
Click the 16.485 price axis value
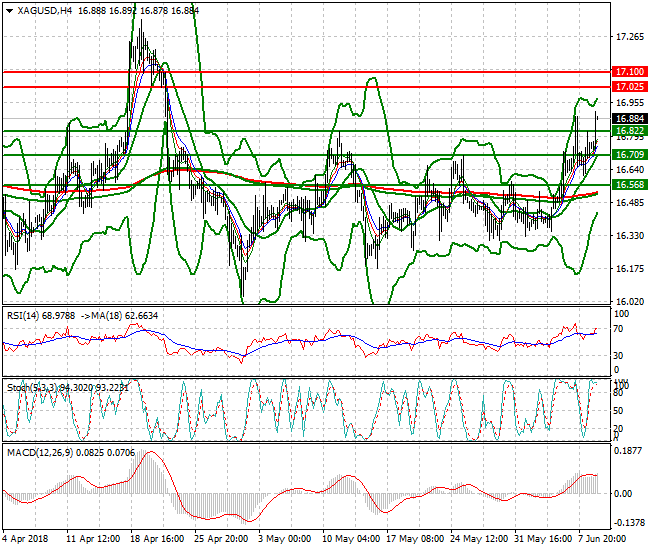630,202
